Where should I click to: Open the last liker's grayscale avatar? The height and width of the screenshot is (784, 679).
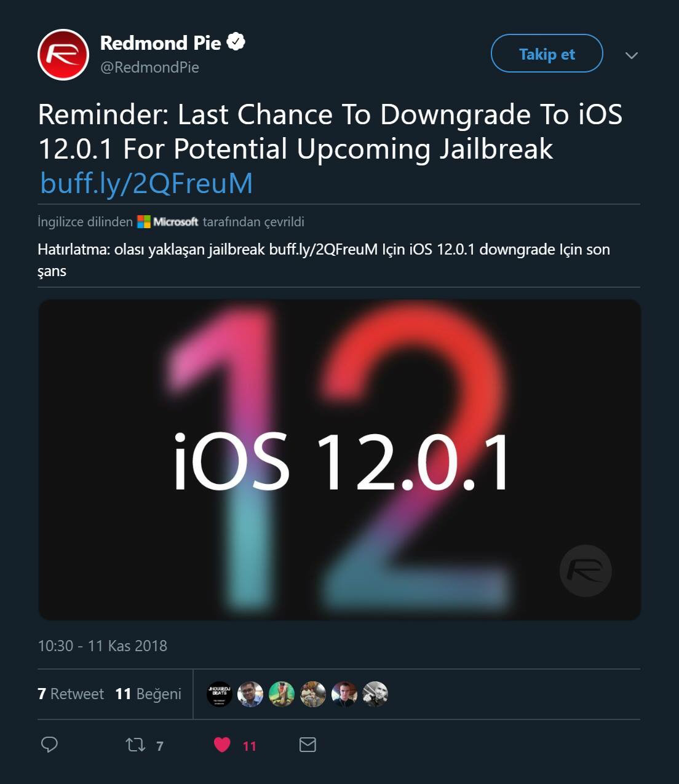pyautogui.click(x=375, y=694)
